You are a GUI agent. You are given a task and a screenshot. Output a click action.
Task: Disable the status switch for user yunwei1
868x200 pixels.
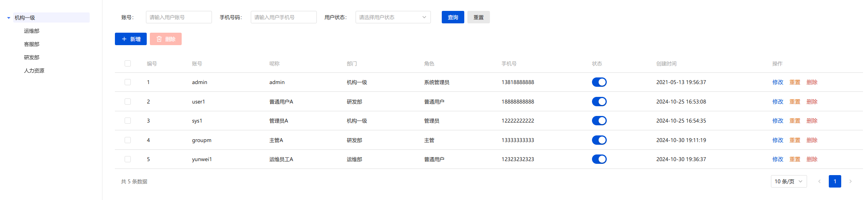coord(599,159)
